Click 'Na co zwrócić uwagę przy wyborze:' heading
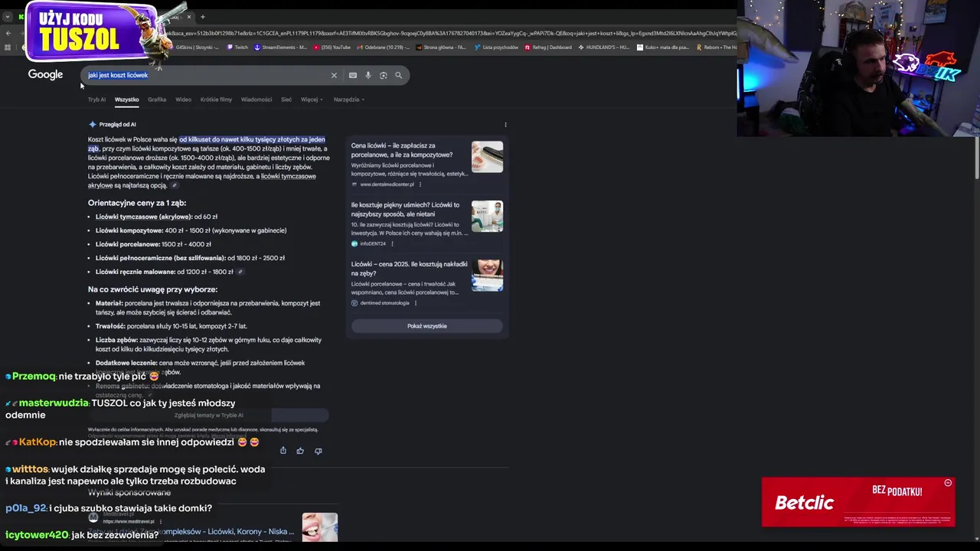This screenshot has height=551, width=980. [x=152, y=289]
